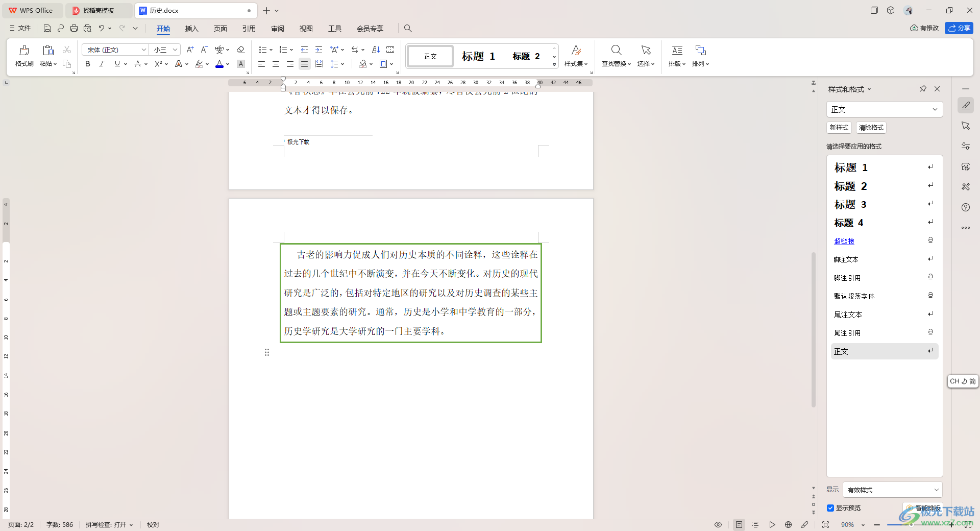The height and width of the screenshot is (531, 980).
Task: Uncheck the Show Preview (显示预览) checkbox
Action: pyautogui.click(x=830, y=508)
